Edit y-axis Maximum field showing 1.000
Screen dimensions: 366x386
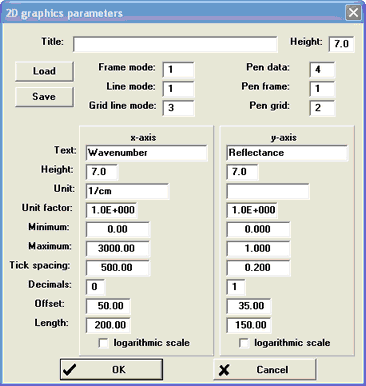click(x=258, y=249)
